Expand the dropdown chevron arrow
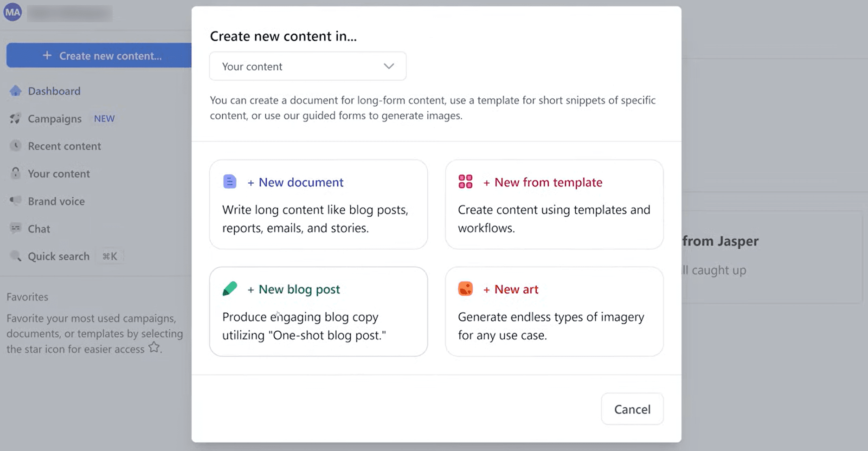 [x=389, y=66]
